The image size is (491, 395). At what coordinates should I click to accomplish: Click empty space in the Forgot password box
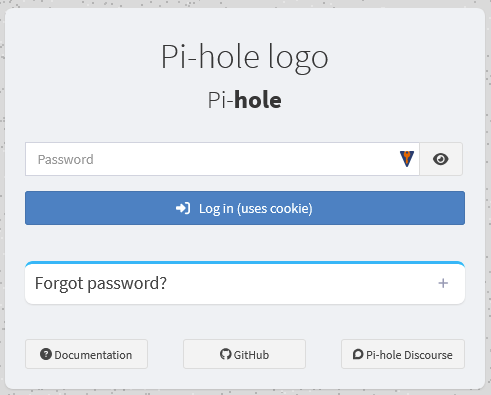(x=300, y=283)
